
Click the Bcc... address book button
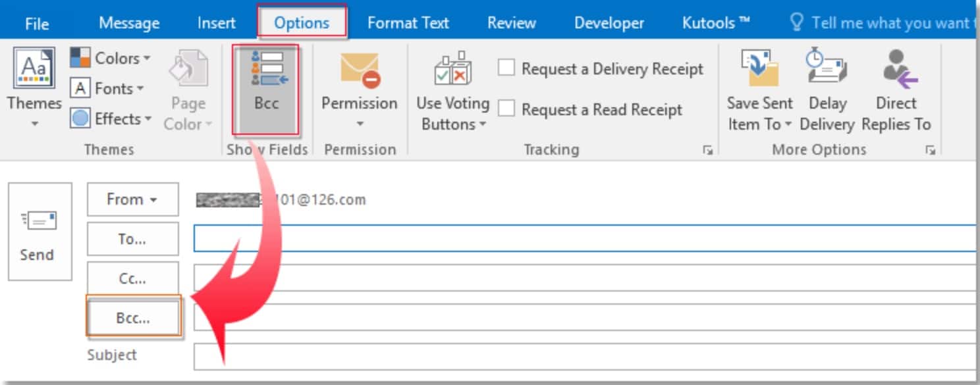click(134, 318)
